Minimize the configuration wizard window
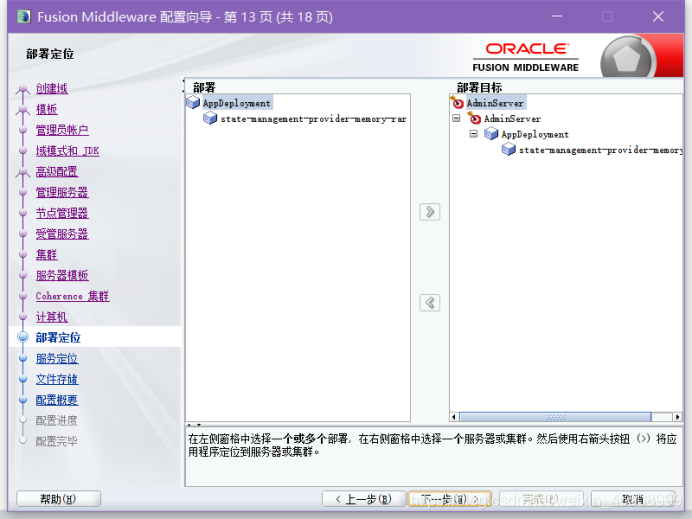The width and height of the screenshot is (692, 519). click(x=557, y=17)
